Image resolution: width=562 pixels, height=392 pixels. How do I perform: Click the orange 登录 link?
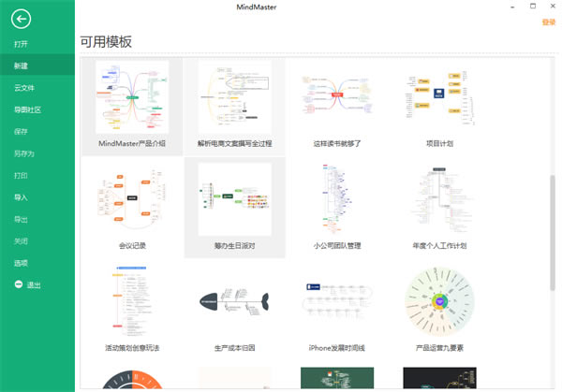point(548,22)
